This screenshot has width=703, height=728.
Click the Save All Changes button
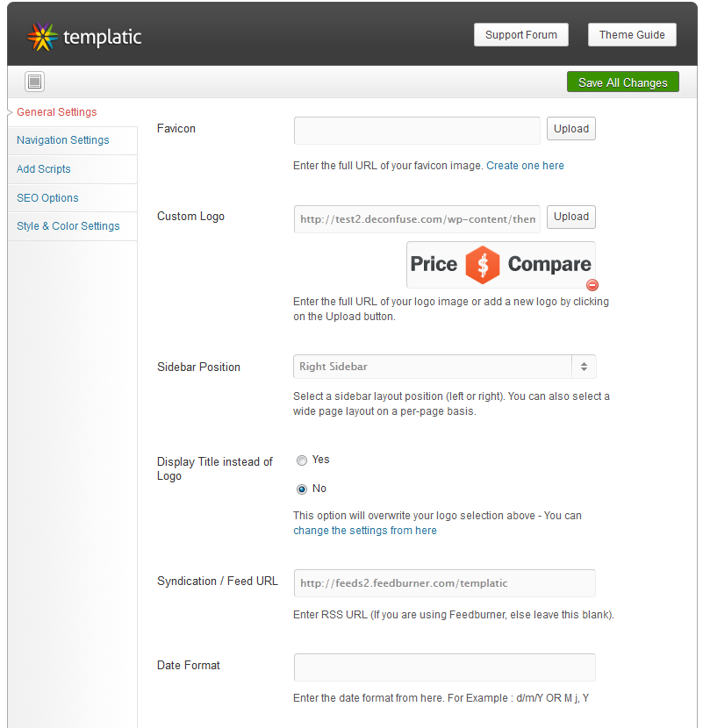[622, 82]
